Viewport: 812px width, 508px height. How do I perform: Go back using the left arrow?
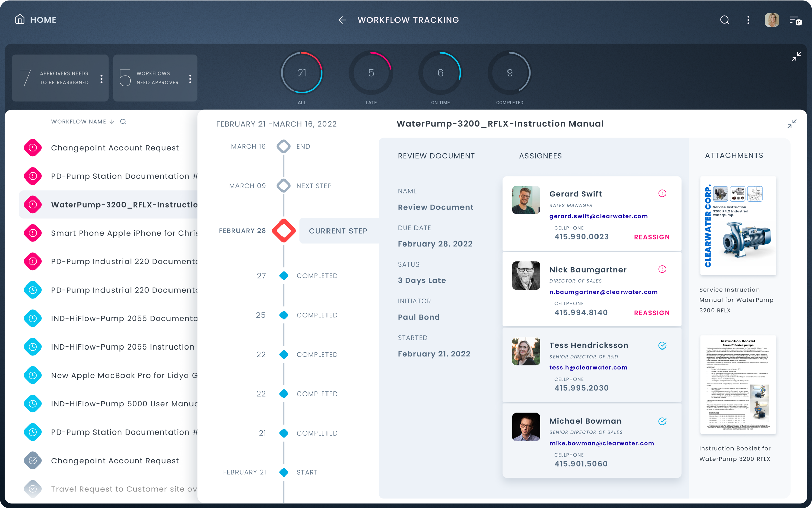pos(342,20)
